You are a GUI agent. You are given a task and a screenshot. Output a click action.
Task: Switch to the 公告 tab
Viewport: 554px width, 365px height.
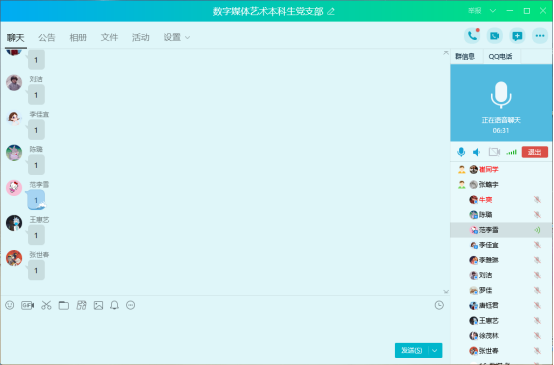tap(47, 37)
